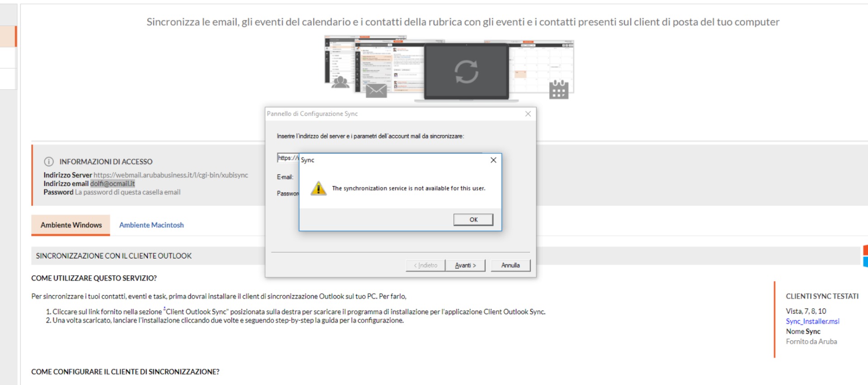Click the Annulla button
868x385 pixels.
(510, 265)
